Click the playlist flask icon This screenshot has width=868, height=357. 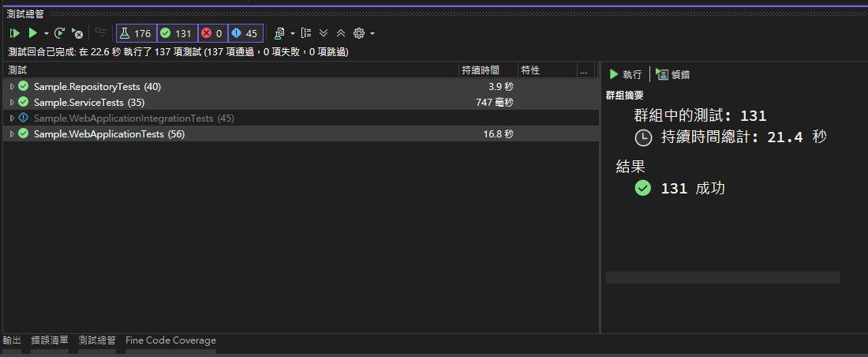point(279,33)
